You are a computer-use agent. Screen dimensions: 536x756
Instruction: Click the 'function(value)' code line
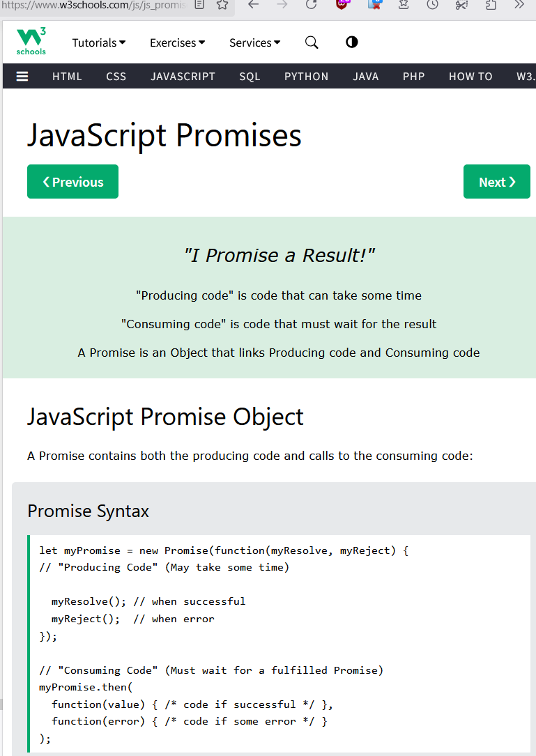(x=192, y=705)
